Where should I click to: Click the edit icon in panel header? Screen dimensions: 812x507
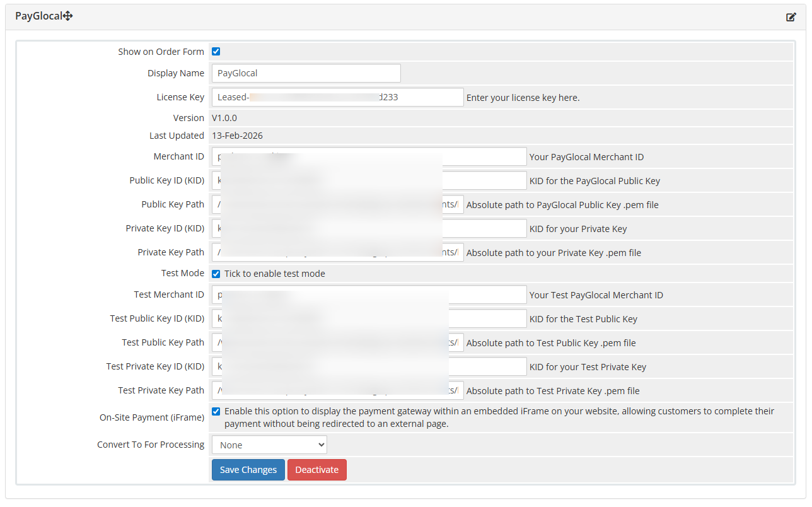791,17
